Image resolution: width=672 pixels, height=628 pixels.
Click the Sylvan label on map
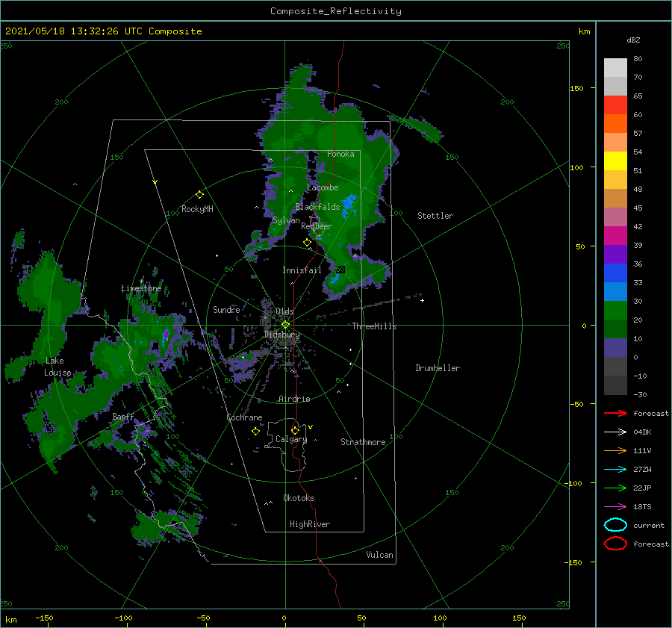[286, 221]
